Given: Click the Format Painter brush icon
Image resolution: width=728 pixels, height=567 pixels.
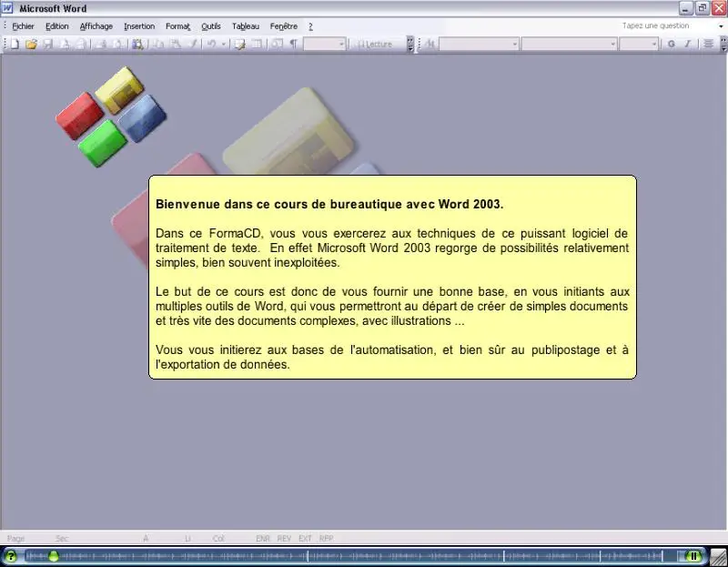Looking at the screenshot, I should click(x=193, y=44).
